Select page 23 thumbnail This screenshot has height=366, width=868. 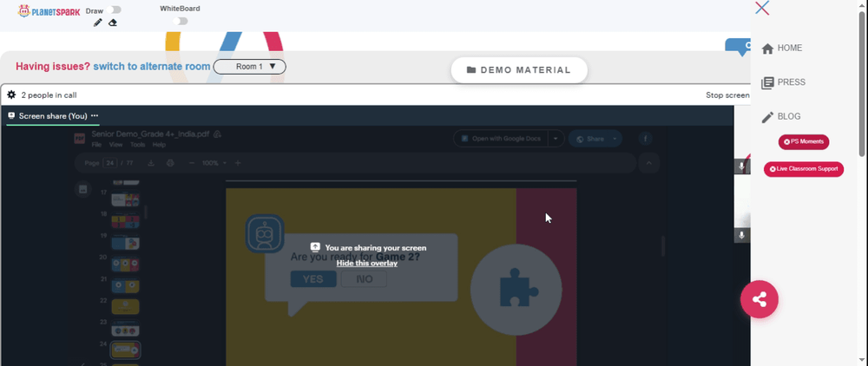(125, 329)
